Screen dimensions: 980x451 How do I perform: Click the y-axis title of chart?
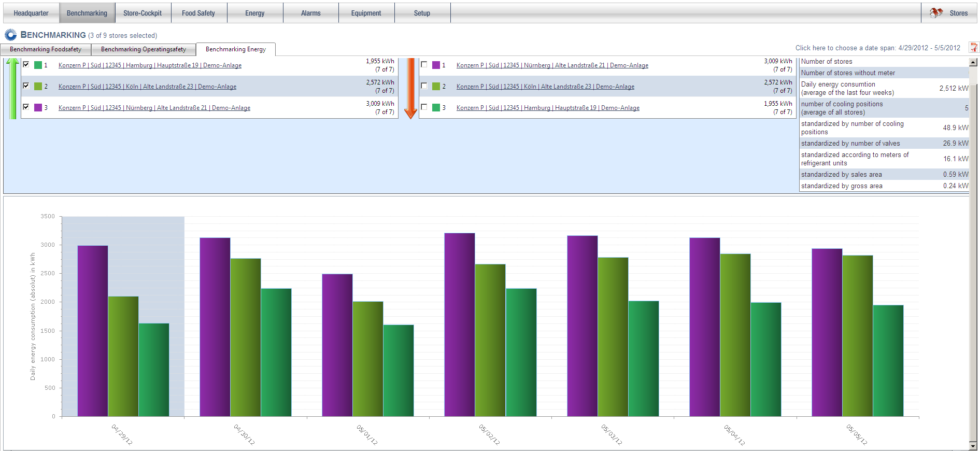pos(33,317)
